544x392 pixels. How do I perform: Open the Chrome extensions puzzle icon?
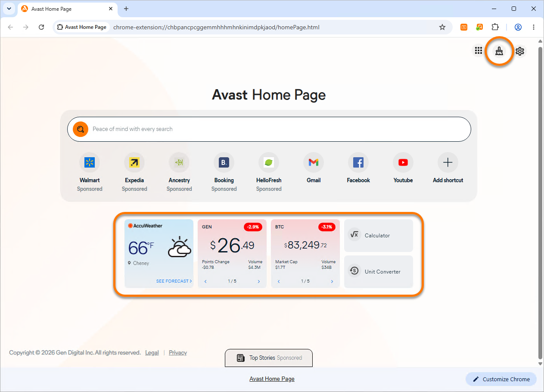pyautogui.click(x=495, y=27)
